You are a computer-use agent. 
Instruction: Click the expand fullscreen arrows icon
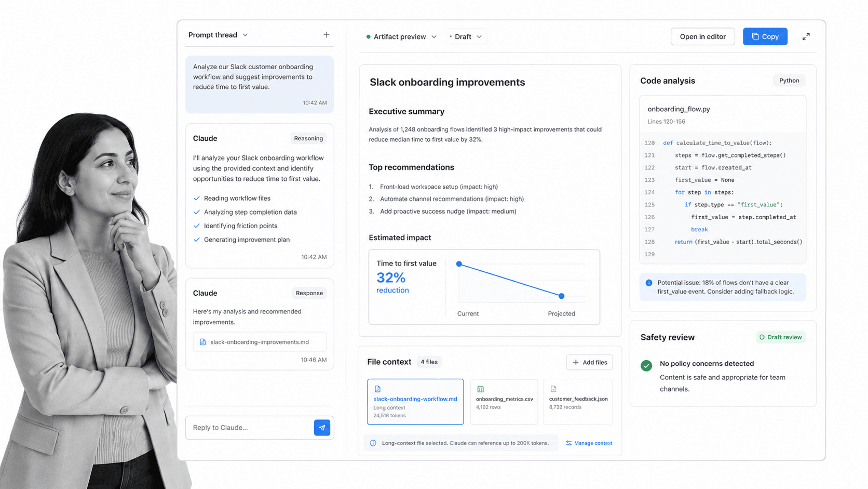click(806, 36)
